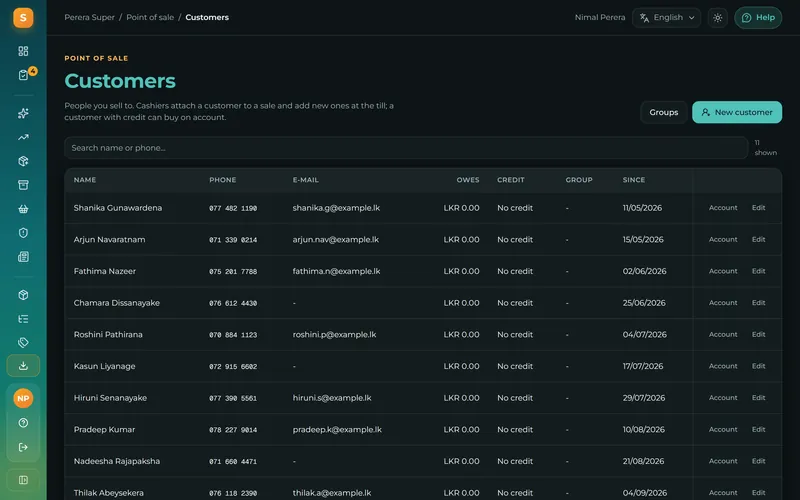Open the price tag icon in sidebar
The width and height of the screenshot is (800, 500).
(x=23, y=342)
